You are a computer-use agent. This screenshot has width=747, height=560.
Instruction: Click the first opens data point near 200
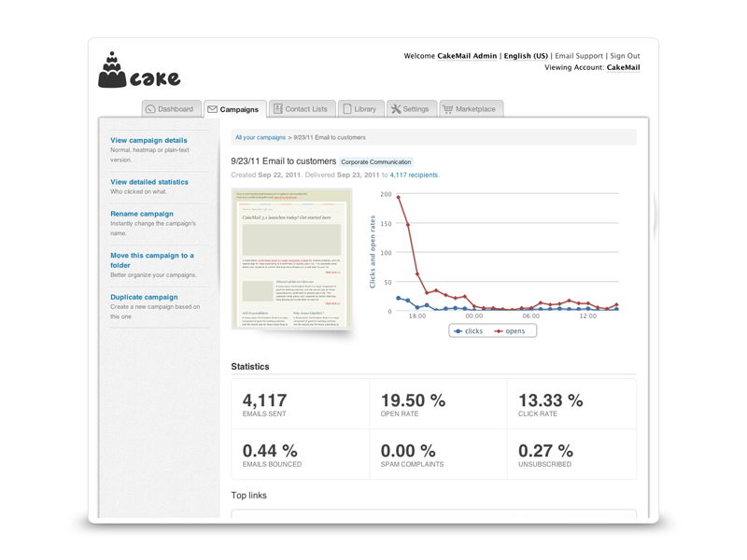399,197
